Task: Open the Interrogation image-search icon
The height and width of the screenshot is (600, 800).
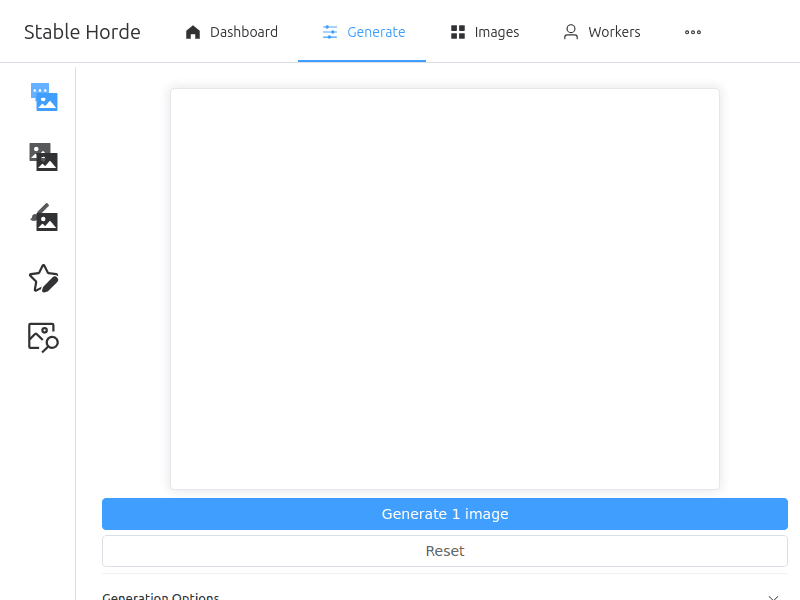Action: coord(43,337)
